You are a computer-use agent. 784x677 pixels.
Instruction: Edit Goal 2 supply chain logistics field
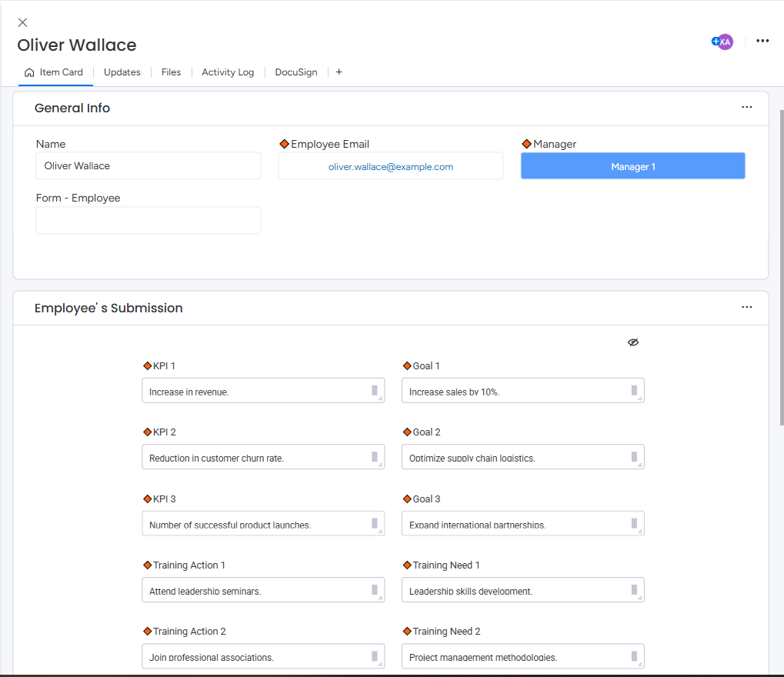pos(523,457)
